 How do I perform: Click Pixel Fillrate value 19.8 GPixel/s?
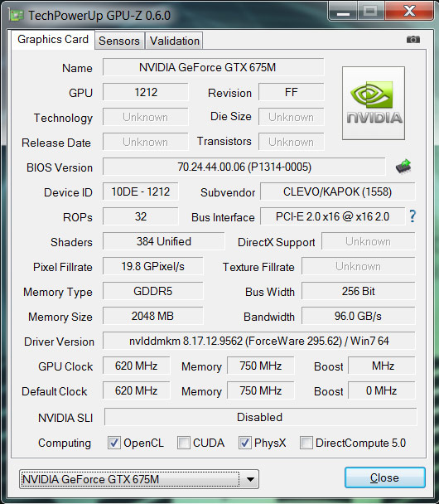pyautogui.click(x=153, y=266)
